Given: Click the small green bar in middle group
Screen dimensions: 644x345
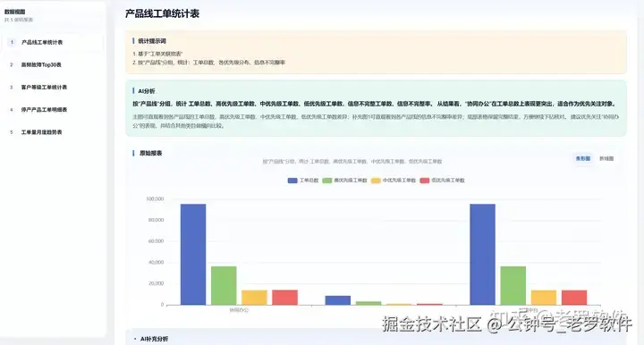Looking at the screenshot, I should [369, 303].
